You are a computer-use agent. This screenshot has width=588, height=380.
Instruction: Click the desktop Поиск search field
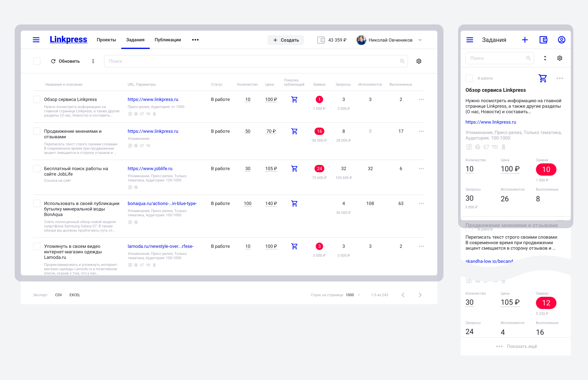[252, 61]
